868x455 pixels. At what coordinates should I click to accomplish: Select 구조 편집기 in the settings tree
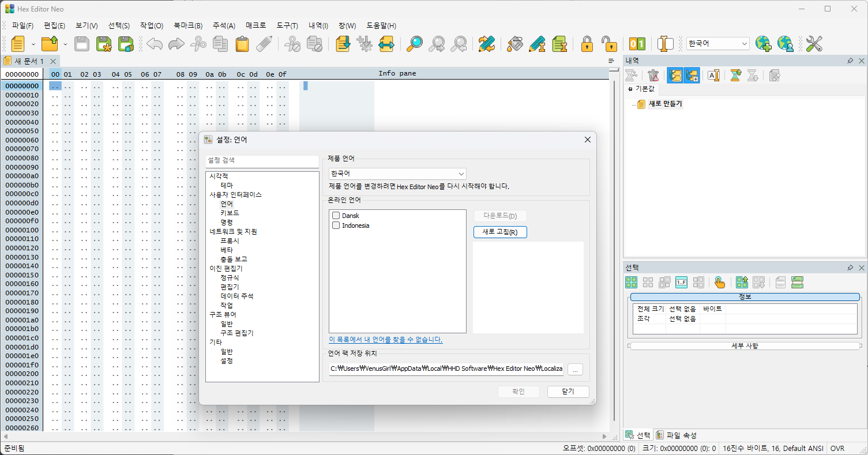236,333
